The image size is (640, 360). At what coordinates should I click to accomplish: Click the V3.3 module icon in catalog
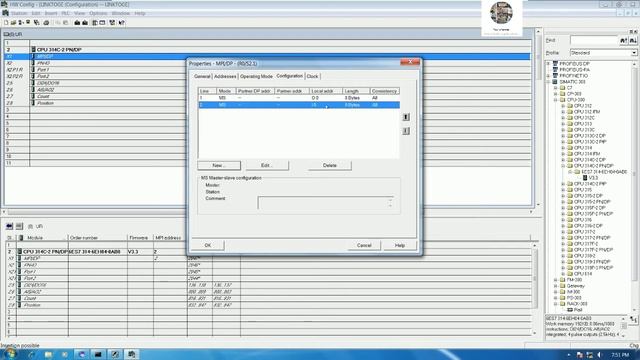point(585,178)
